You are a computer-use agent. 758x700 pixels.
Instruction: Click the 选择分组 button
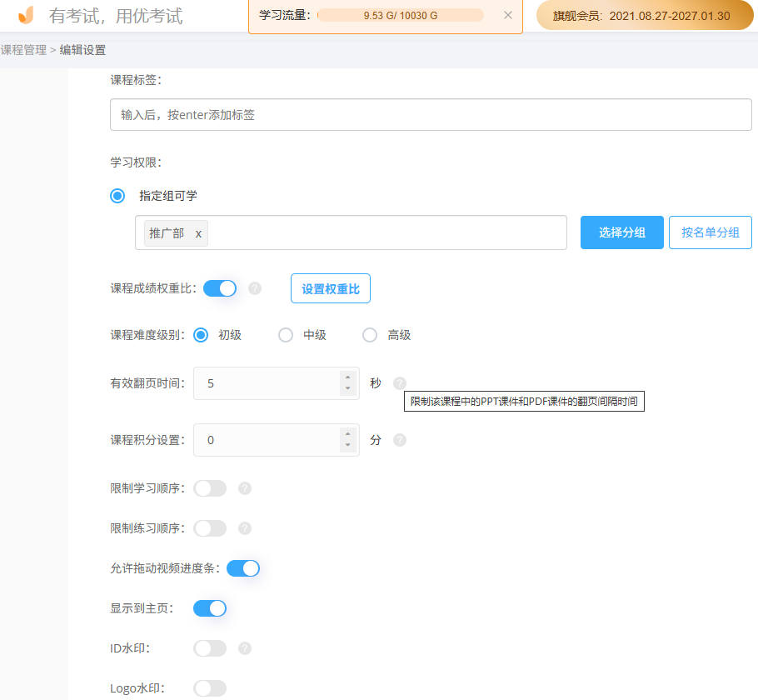click(x=621, y=232)
